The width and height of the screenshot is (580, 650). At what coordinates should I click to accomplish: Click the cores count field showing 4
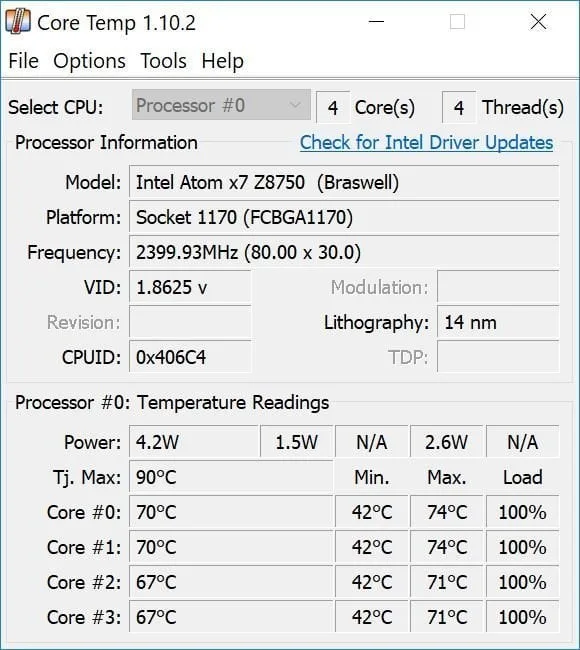tap(333, 107)
